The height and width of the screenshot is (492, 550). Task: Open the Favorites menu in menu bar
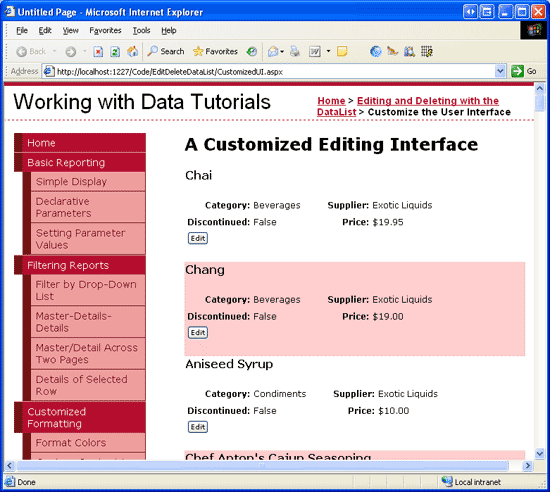[x=105, y=31]
